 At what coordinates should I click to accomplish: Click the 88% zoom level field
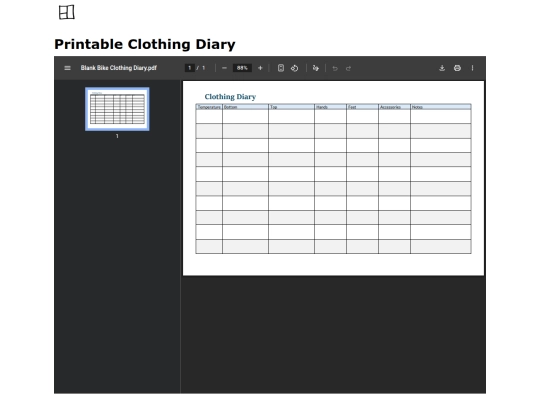pyautogui.click(x=242, y=68)
